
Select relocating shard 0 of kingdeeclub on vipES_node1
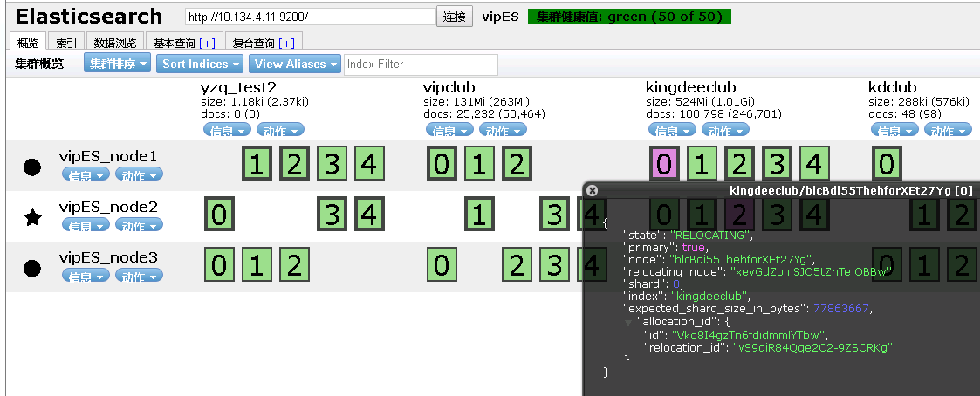[664, 164]
